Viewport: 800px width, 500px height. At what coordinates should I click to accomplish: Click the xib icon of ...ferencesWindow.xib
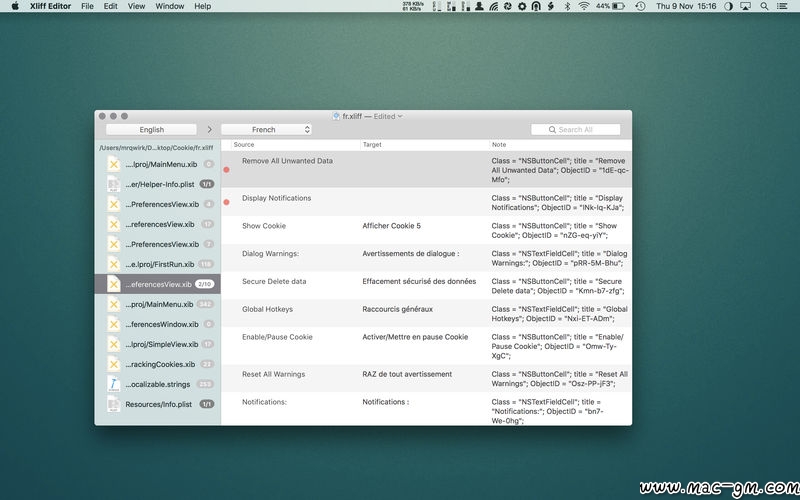coord(113,324)
